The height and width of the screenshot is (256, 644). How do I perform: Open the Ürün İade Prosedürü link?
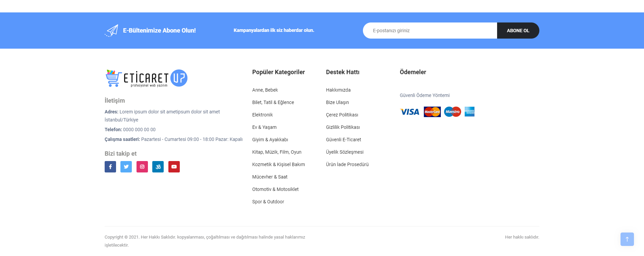tap(347, 164)
